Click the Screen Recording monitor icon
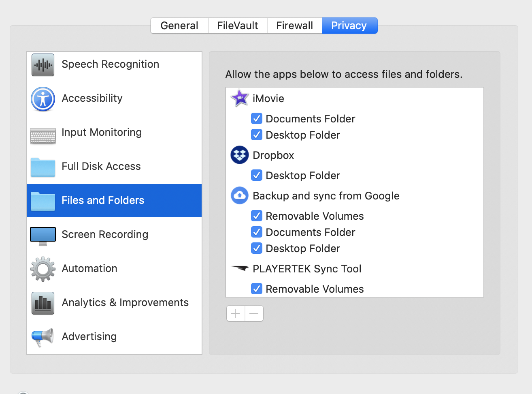The height and width of the screenshot is (394, 532). [43, 236]
